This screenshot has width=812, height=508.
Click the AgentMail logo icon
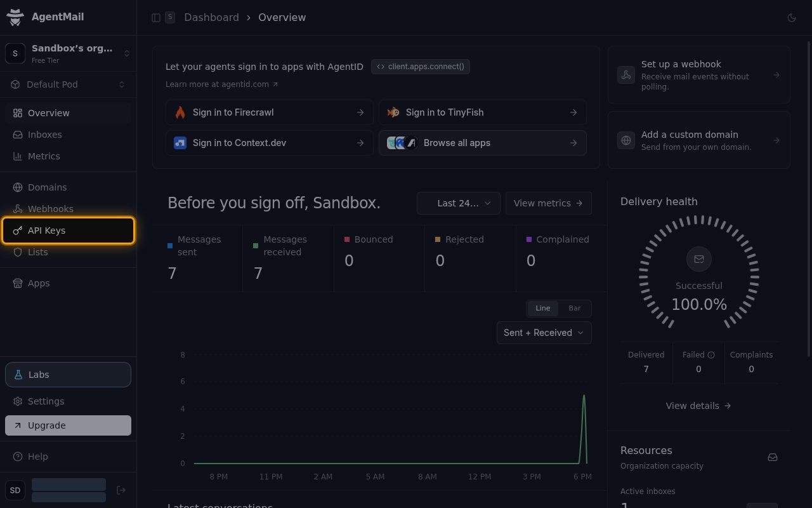(x=15, y=17)
